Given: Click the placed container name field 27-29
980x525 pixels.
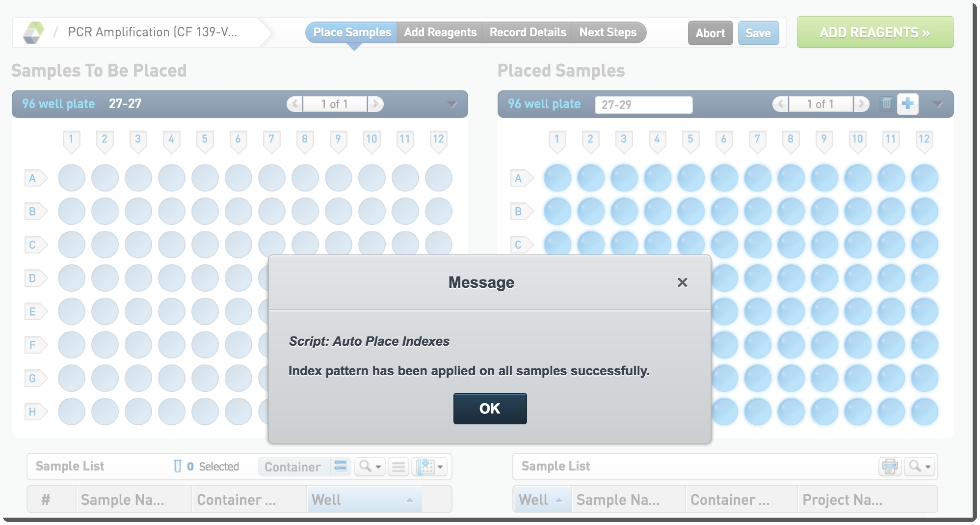Looking at the screenshot, I should pyautogui.click(x=643, y=105).
